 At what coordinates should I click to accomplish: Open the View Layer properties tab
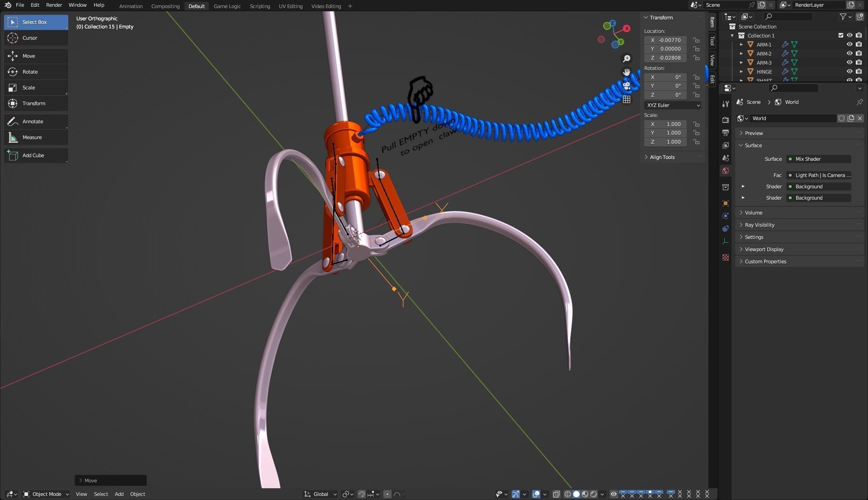726,145
